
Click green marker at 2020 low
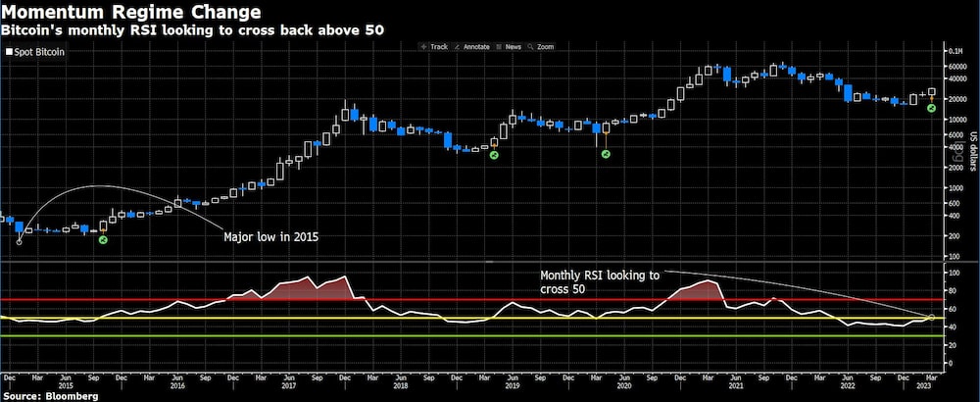606,155
